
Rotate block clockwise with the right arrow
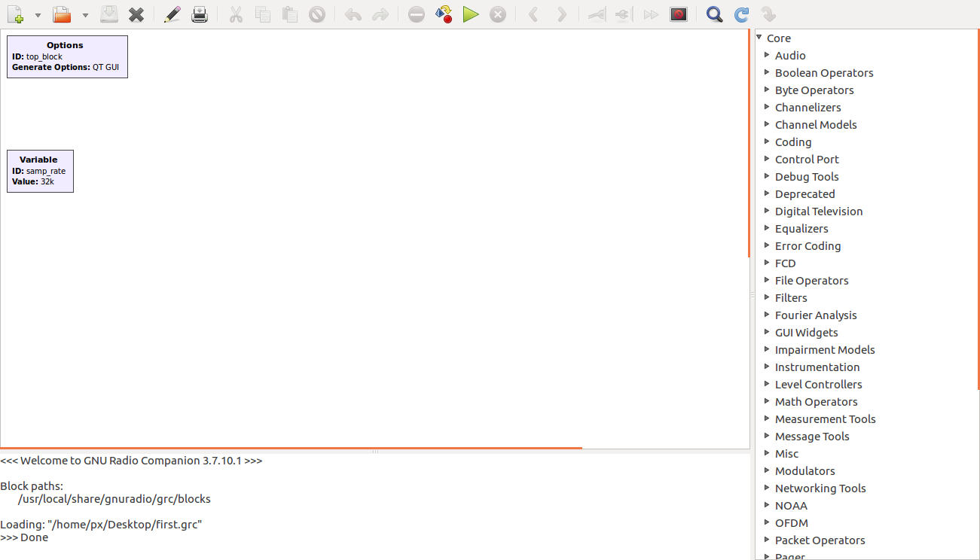[561, 14]
